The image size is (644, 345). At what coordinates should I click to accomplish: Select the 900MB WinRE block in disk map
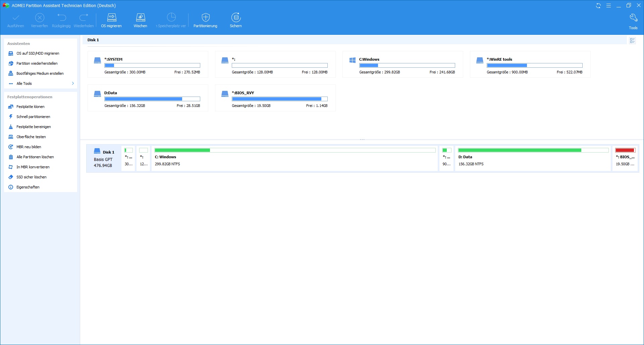pyautogui.click(x=446, y=158)
